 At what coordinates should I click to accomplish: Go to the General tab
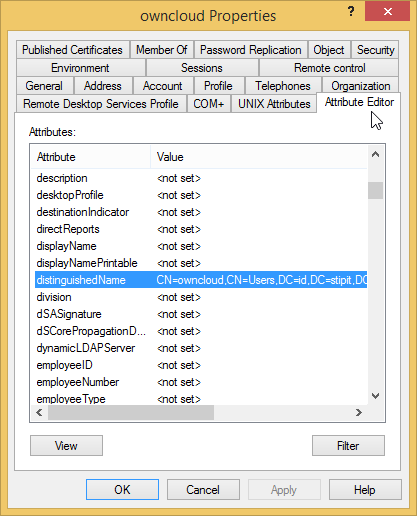44,86
